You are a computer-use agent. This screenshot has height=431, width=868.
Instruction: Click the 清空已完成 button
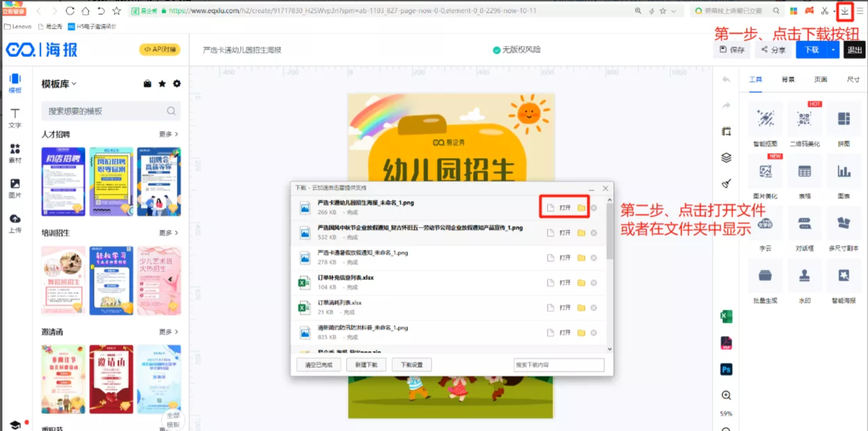tap(319, 365)
